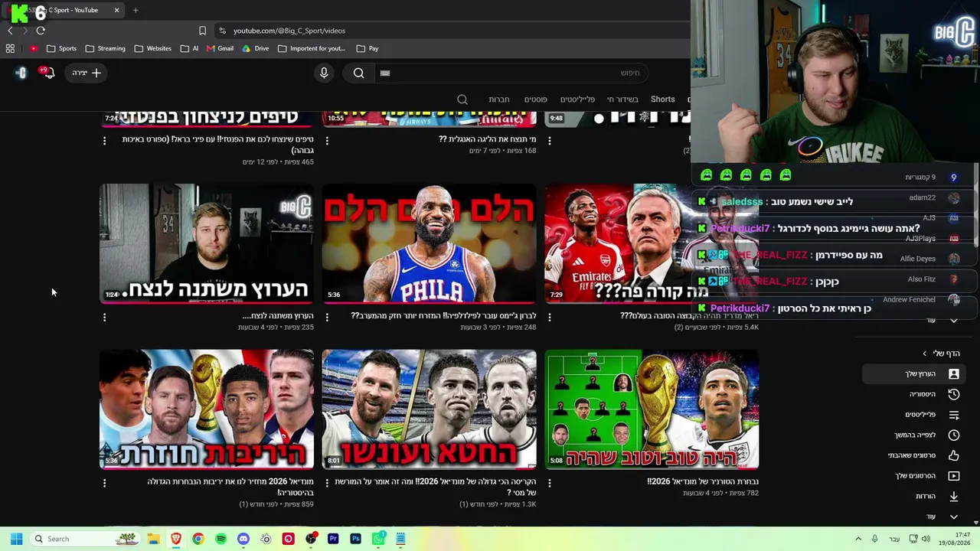
Task: Open Premiere Pro from the taskbar
Action: click(333, 539)
